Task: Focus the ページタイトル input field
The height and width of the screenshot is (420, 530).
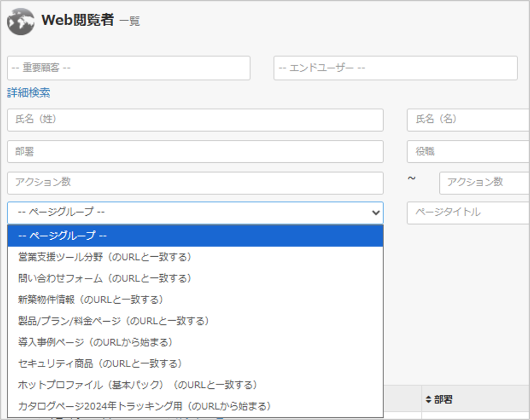Action: 468,213
